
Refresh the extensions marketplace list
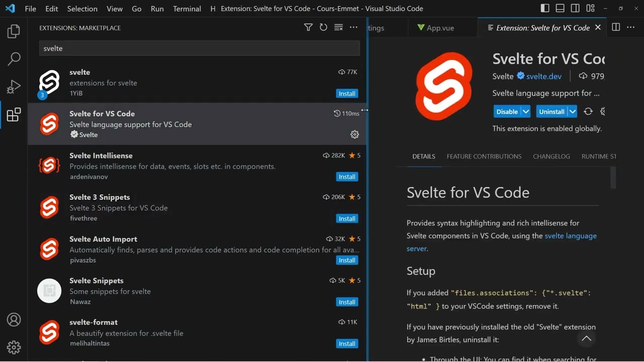(324, 28)
